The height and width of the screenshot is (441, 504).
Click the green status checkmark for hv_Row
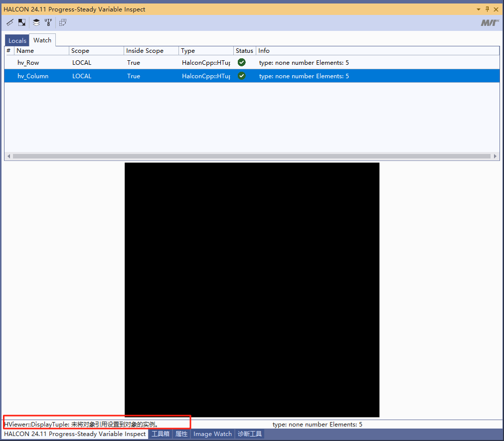click(x=242, y=62)
